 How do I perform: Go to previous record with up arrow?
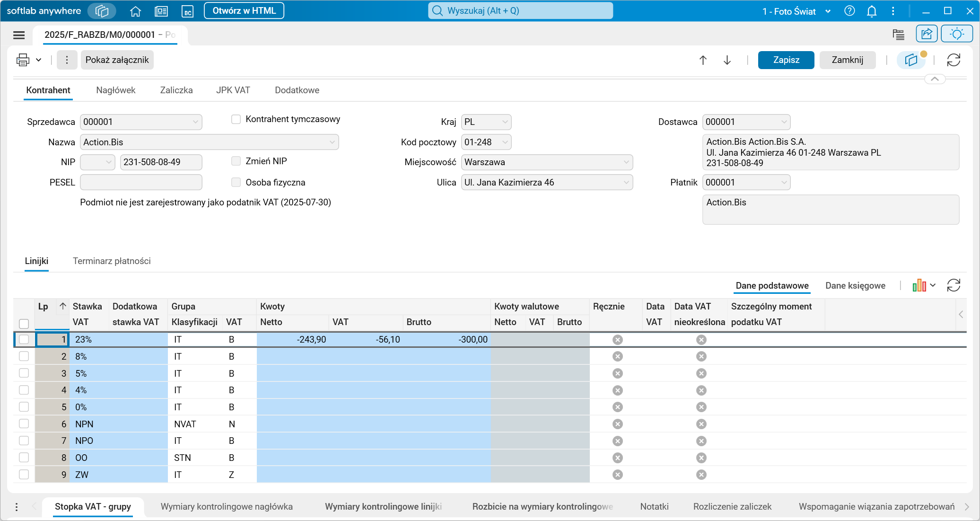tap(703, 60)
